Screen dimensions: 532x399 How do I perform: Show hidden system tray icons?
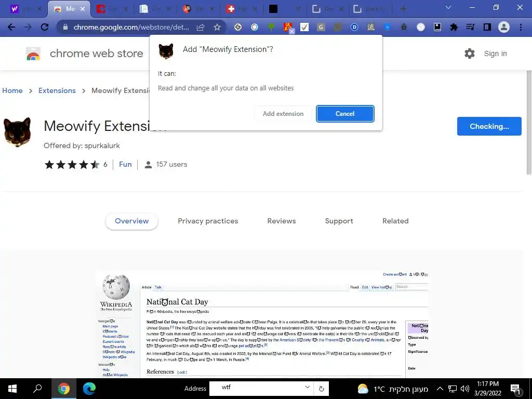click(440, 389)
